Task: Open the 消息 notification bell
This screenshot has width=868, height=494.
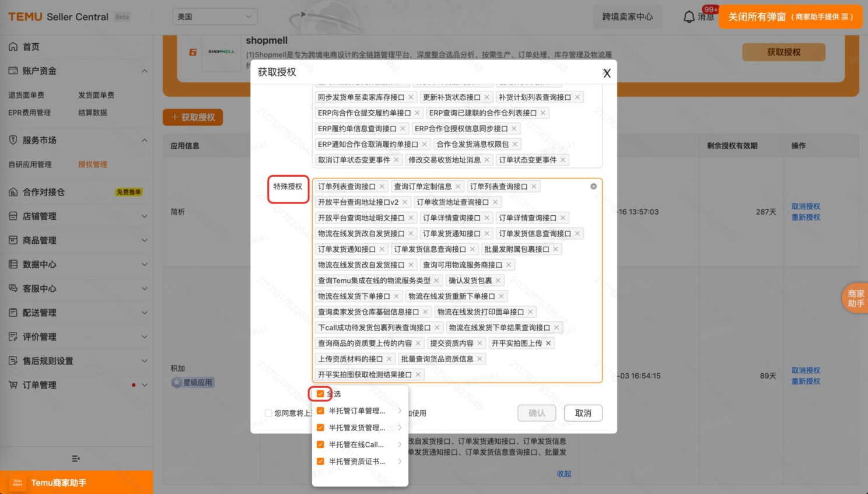Action: [689, 17]
